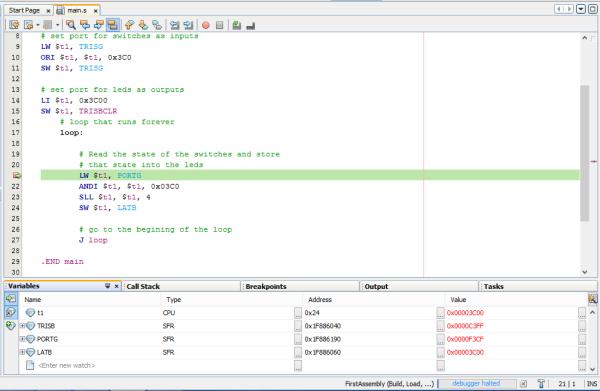Viewport: 600px width, 391px height.
Task: Cancel the debugger halted process with x icon
Action: tap(523, 384)
